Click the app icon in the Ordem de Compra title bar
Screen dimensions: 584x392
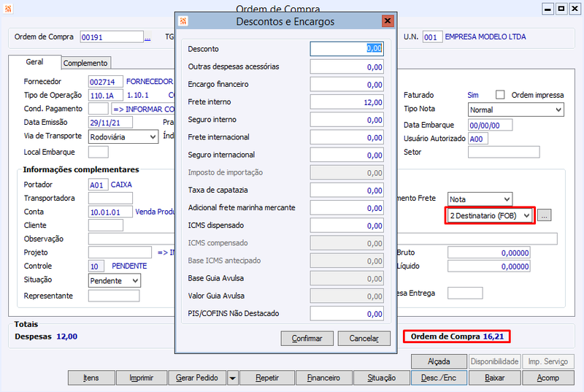tap(8, 9)
